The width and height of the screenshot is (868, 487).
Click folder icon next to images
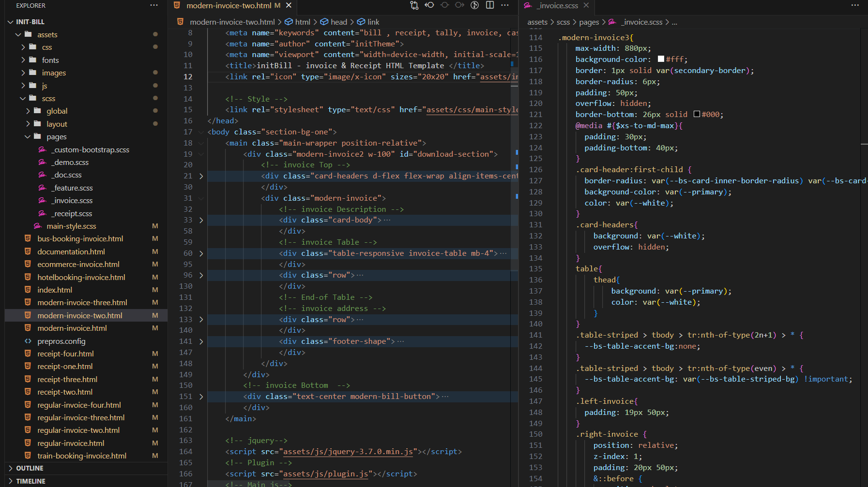point(33,73)
